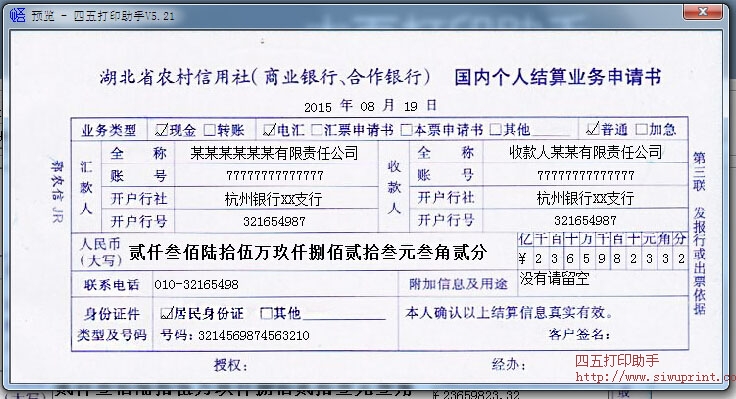Click the day value 19
The image size is (736, 399).
[411, 107]
